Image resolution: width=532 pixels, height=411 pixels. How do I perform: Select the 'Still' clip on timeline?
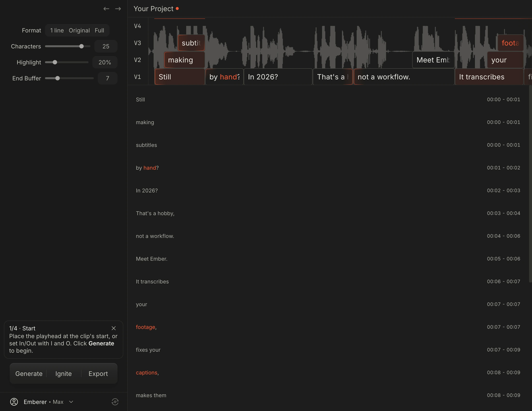point(179,77)
